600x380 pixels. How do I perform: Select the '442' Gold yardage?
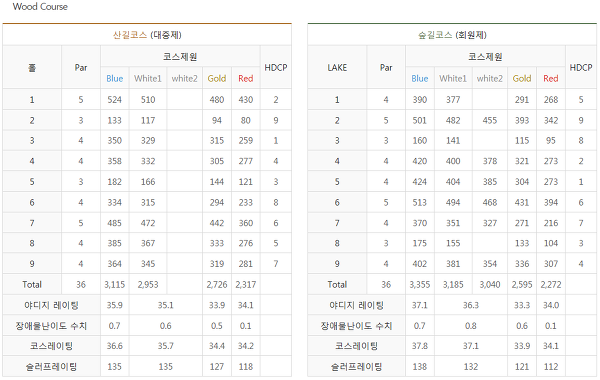point(217,223)
